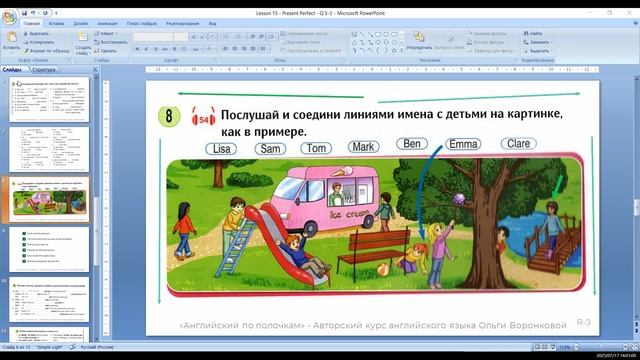
Task: Click the Вставить paste button
Action: (11, 42)
